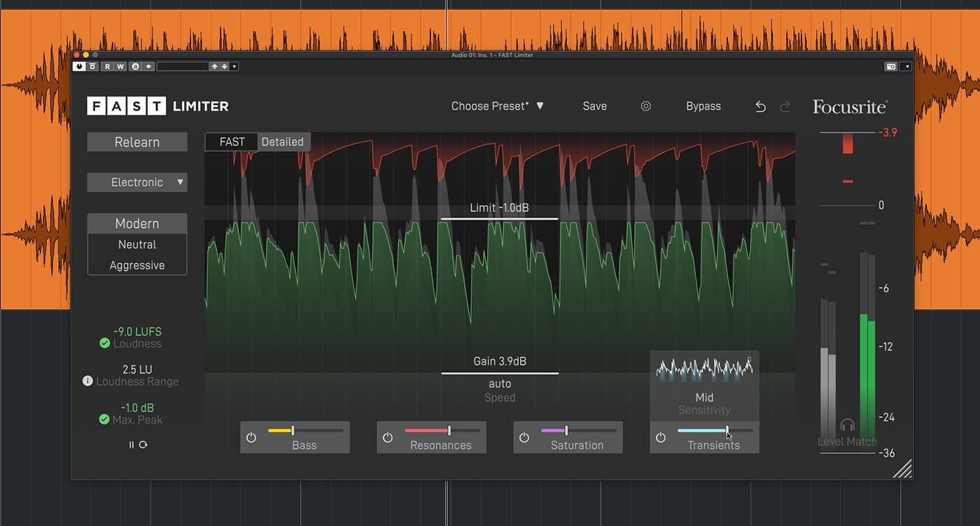Click the empty host preset name field
The image size is (980, 526).
click(x=183, y=66)
